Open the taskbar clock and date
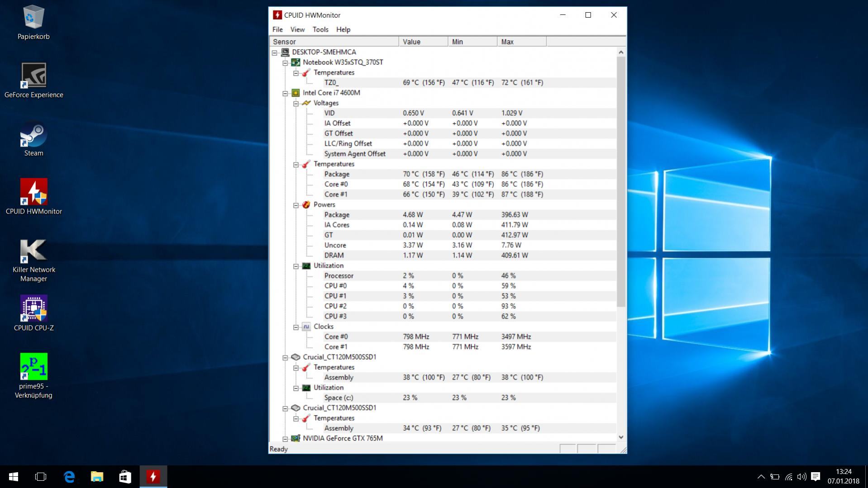This screenshot has height=488, width=868. [x=844, y=477]
